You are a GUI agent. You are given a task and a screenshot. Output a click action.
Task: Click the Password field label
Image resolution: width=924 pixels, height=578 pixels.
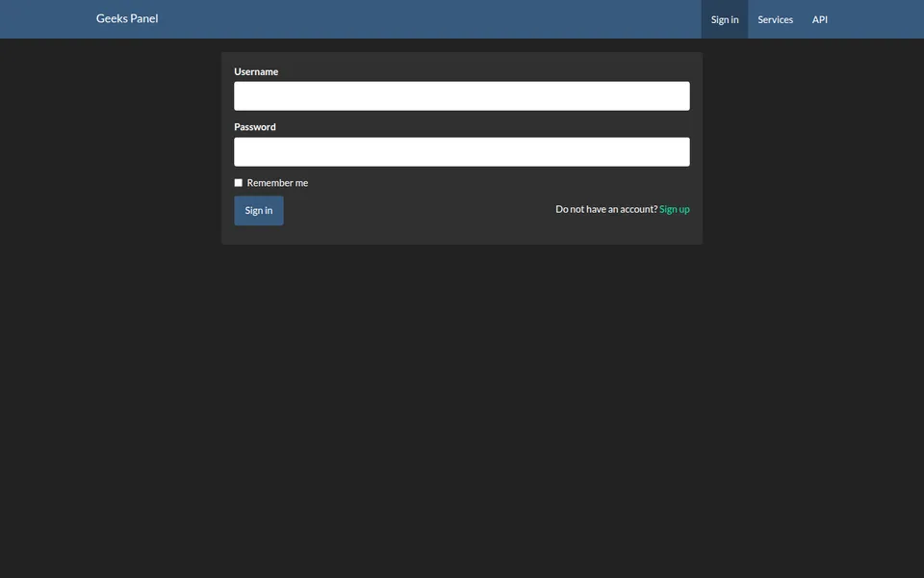tap(254, 127)
